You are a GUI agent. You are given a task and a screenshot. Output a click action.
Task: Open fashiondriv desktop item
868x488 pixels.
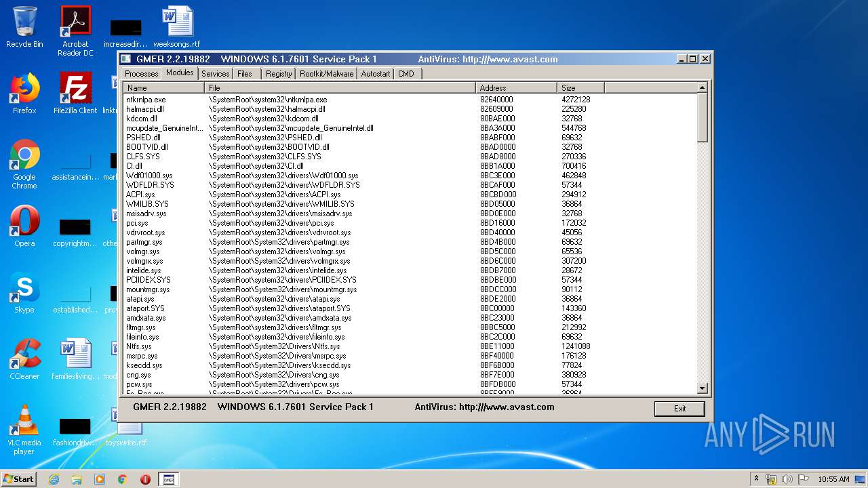(x=75, y=432)
